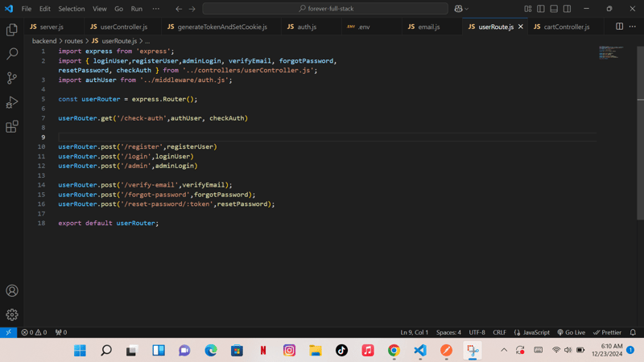
Task: Open the Source Control view
Action: tap(12, 78)
